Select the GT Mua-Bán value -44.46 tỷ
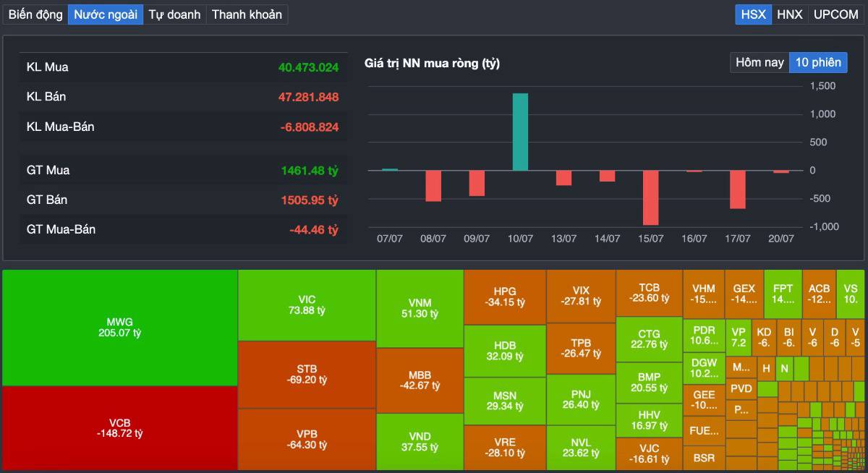Screen dimensions: 868x473 [313, 230]
